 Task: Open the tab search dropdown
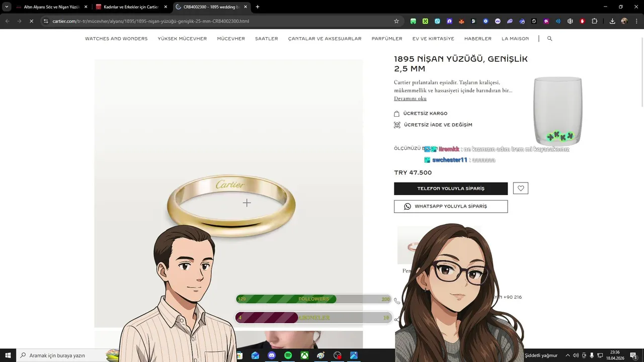7,7
